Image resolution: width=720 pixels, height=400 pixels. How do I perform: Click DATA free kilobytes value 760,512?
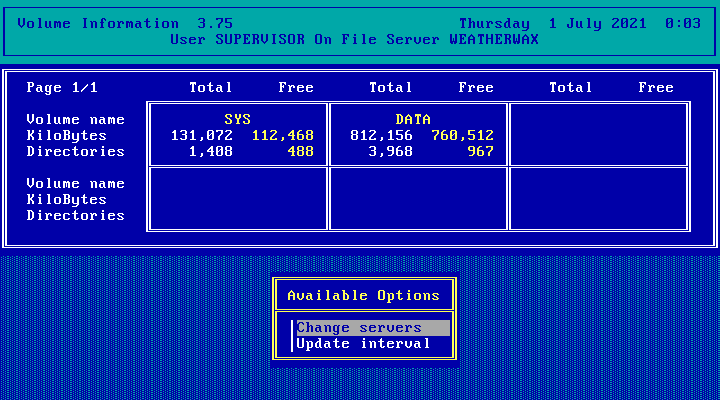(462, 136)
